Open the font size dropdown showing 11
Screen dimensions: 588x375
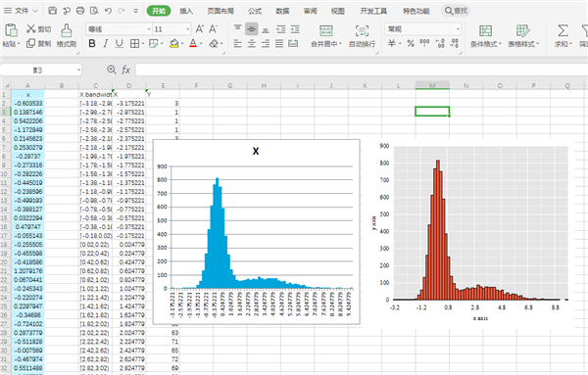coord(187,28)
